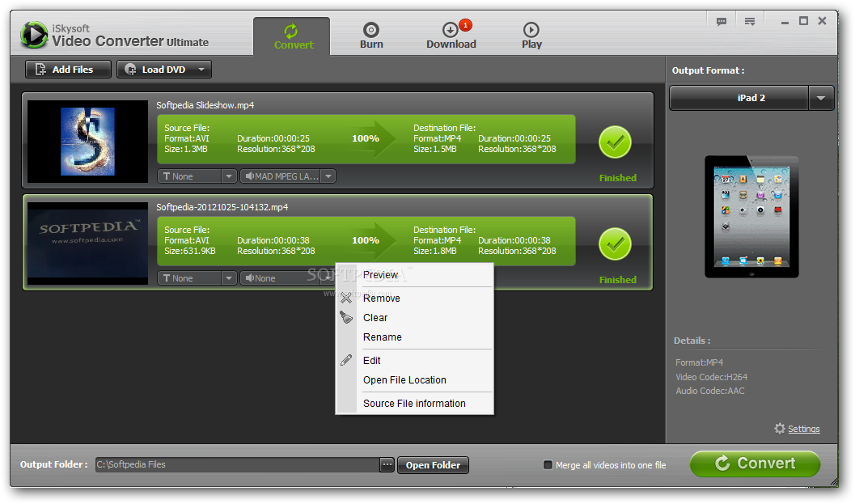This screenshot has width=855, height=504.
Task: Click the Settings gear icon
Action: [780, 429]
